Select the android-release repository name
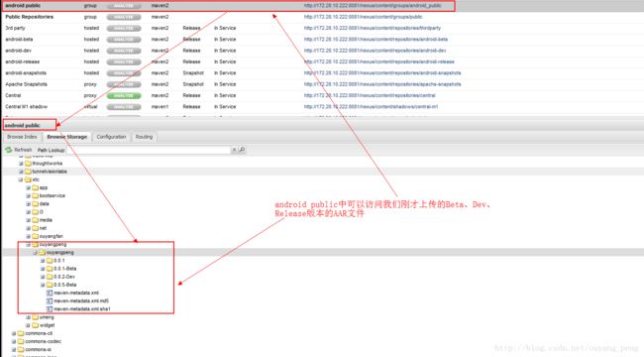The image size is (644, 357). coord(22,61)
